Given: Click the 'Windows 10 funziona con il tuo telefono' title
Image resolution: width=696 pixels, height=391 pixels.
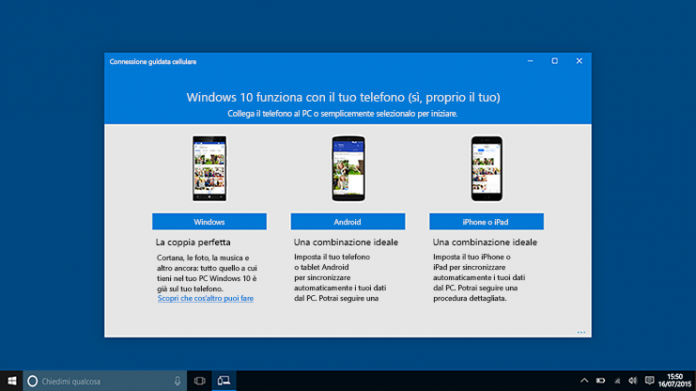Looking at the screenshot, I should [x=343, y=97].
